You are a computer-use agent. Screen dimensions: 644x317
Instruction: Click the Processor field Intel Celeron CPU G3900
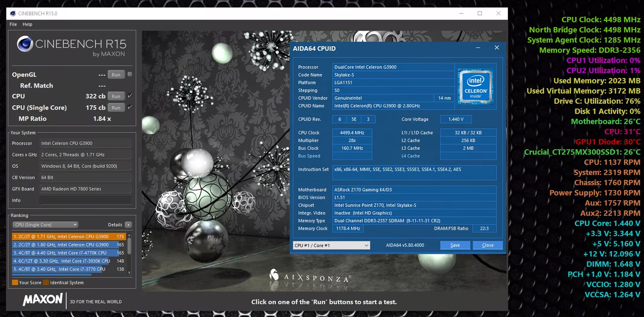[85, 143]
